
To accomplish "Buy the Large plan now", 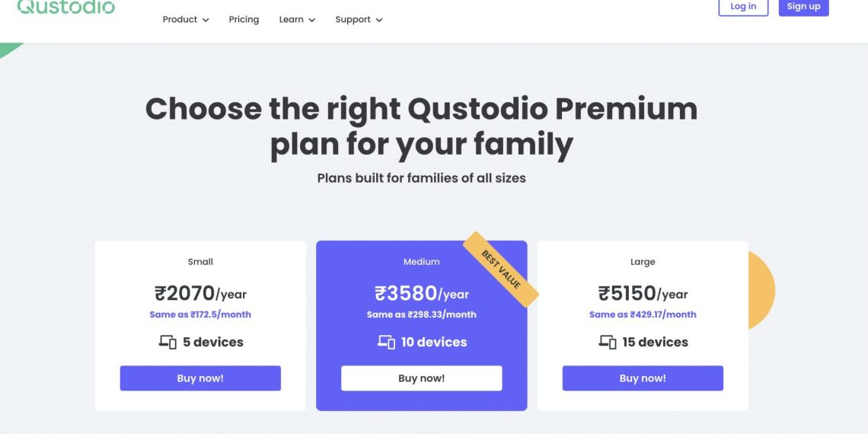I will pos(643,378).
